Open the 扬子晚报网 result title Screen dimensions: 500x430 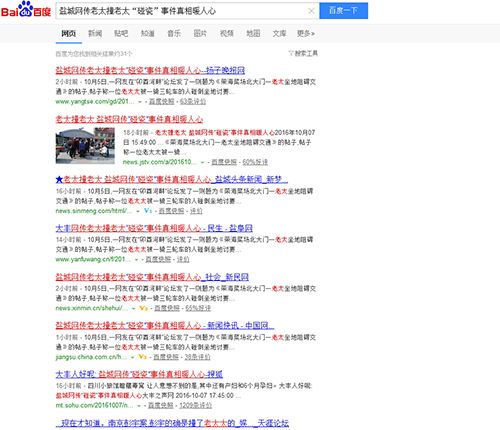click(150, 70)
